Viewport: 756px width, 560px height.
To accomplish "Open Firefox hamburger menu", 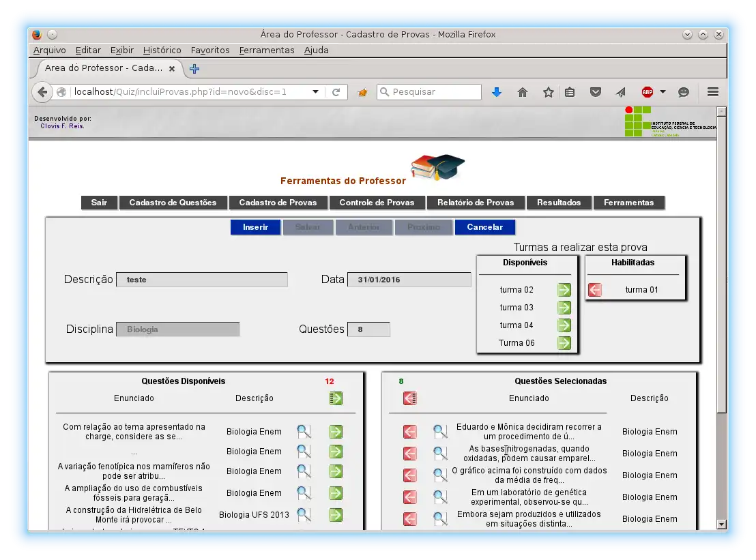I will point(713,92).
